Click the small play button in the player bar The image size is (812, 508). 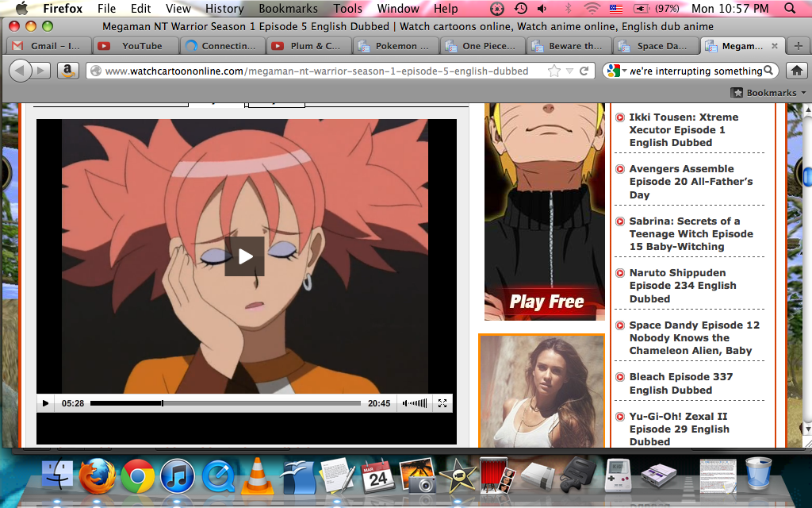45,403
